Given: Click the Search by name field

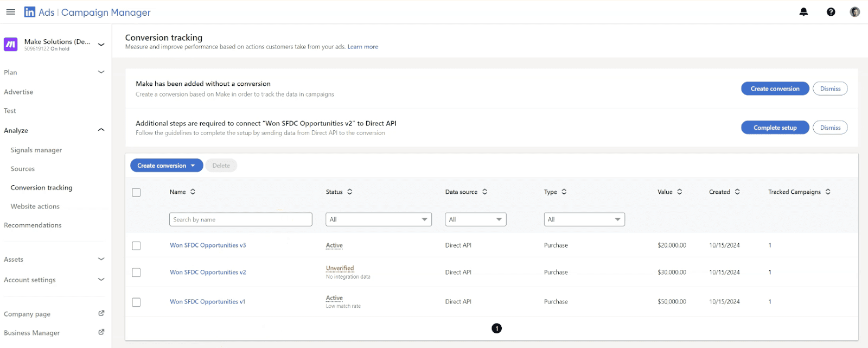Looking at the screenshot, I should click(x=241, y=219).
